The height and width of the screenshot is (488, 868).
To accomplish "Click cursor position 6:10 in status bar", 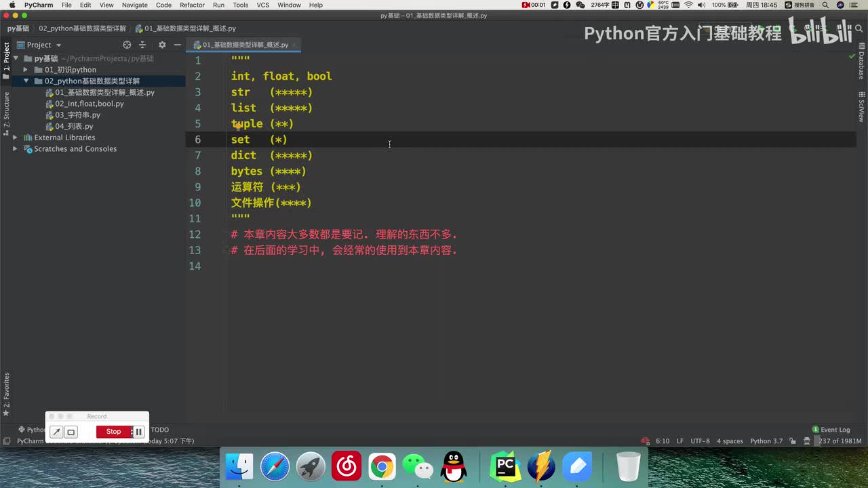I will 663,441.
